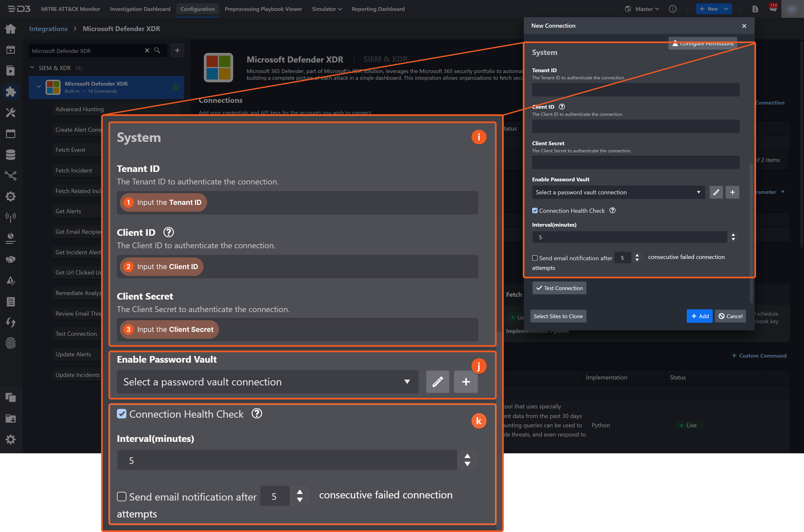
Task: Toggle the Connection Health Check in the dialog
Action: pyautogui.click(x=535, y=210)
